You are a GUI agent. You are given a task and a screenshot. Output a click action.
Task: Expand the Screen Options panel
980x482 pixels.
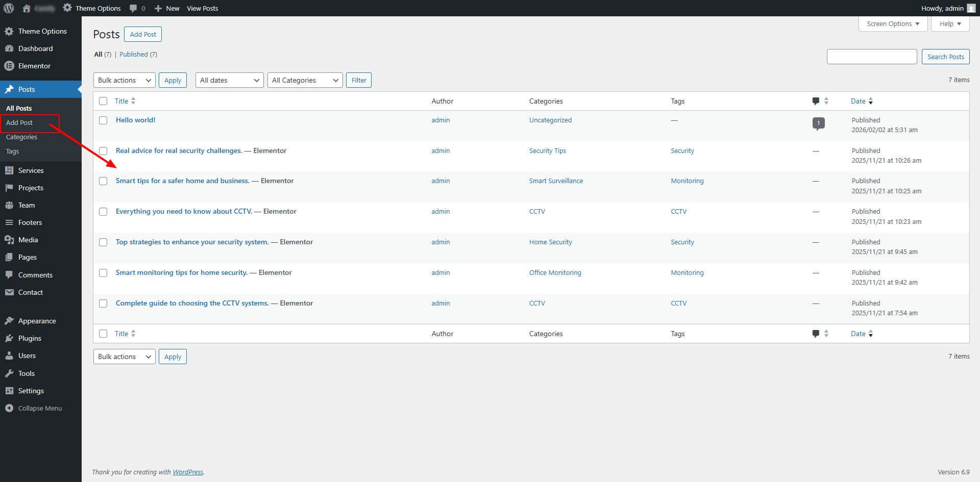(893, 24)
